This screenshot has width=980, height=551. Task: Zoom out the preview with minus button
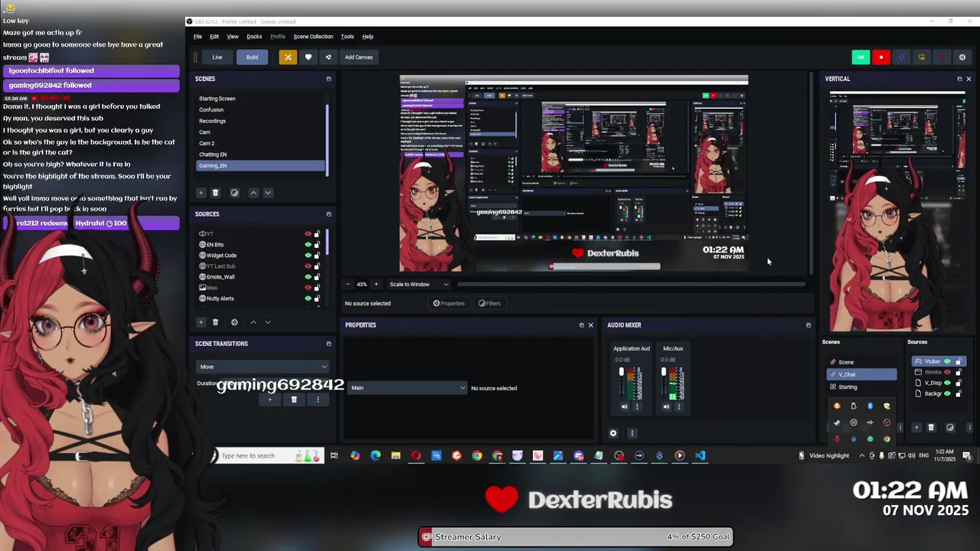pyautogui.click(x=348, y=284)
